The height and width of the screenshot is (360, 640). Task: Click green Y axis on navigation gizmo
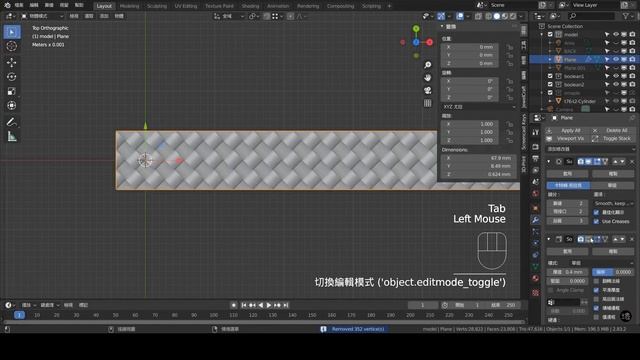[x=416, y=29]
